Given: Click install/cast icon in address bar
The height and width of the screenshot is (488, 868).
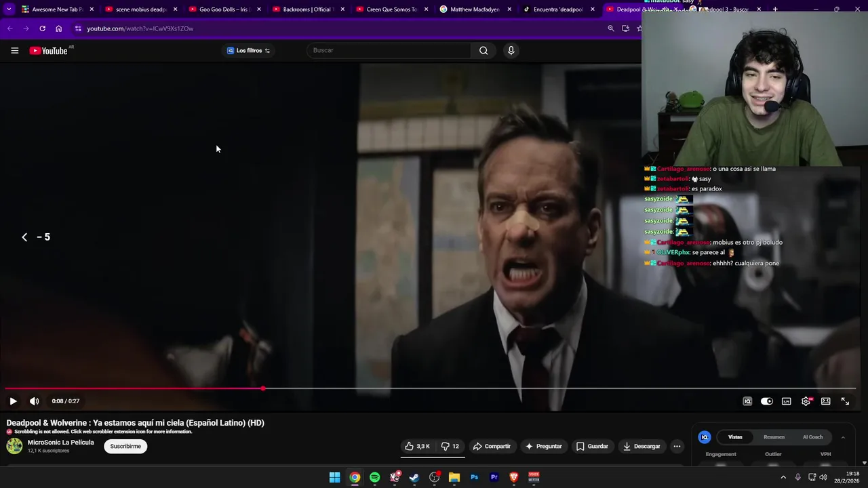Looking at the screenshot, I should [625, 28].
